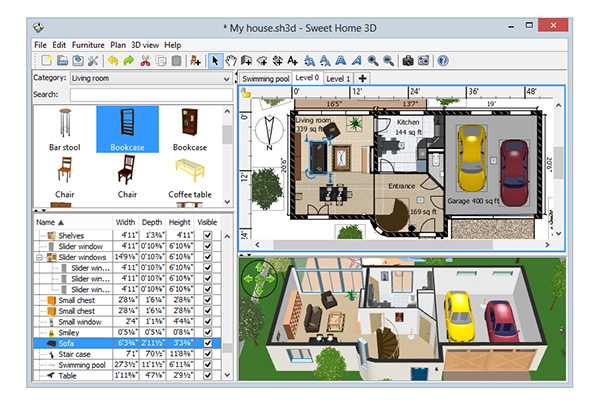Image resolution: width=600 pixels, height=400 pixels.
Task: Open Help with question mark icon
Action: pos(442,61)
